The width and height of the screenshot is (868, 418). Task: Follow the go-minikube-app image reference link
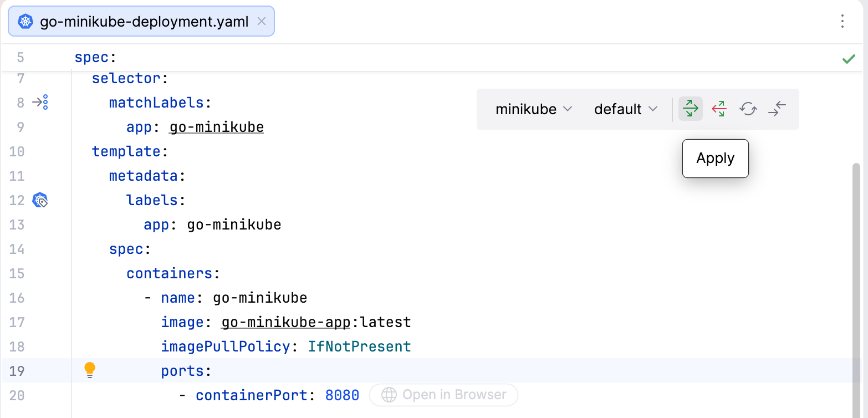click(x=286, y=322)
